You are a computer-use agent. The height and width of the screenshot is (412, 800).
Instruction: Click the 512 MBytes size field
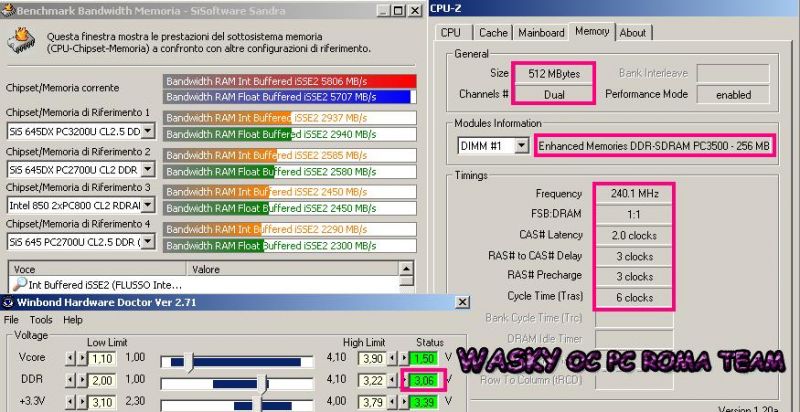554,74
